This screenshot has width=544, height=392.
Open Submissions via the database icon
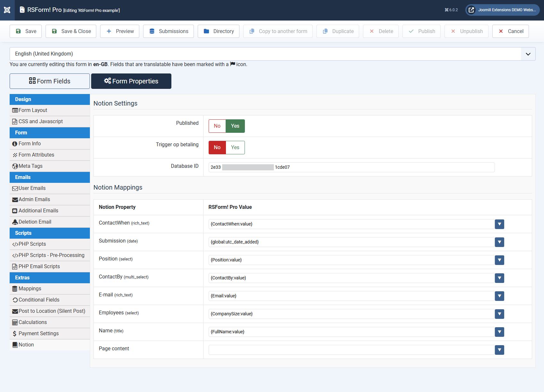[x=152, y=31]
